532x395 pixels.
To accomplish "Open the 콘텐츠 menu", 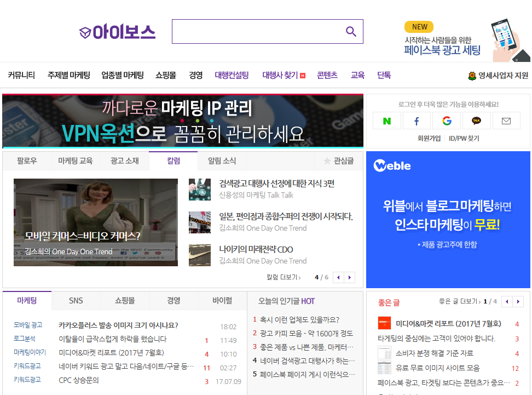I will (x=327, y=75).
